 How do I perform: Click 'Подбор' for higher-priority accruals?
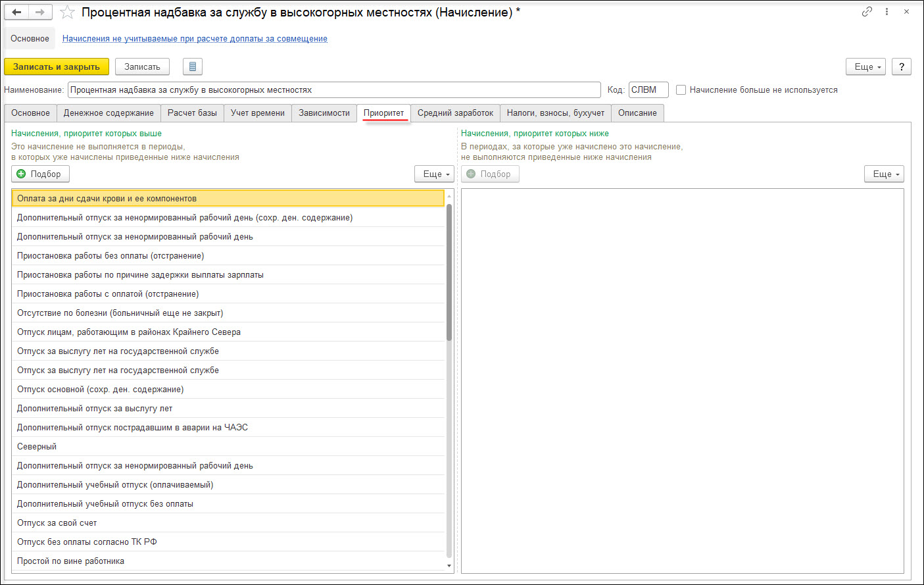[40, 174]
